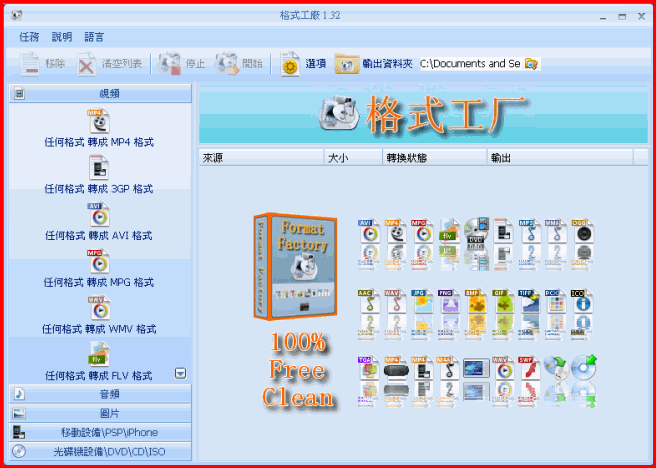The image size is (656, 468).
Task: Open the 任務 menu
Action: click(29, 36)
